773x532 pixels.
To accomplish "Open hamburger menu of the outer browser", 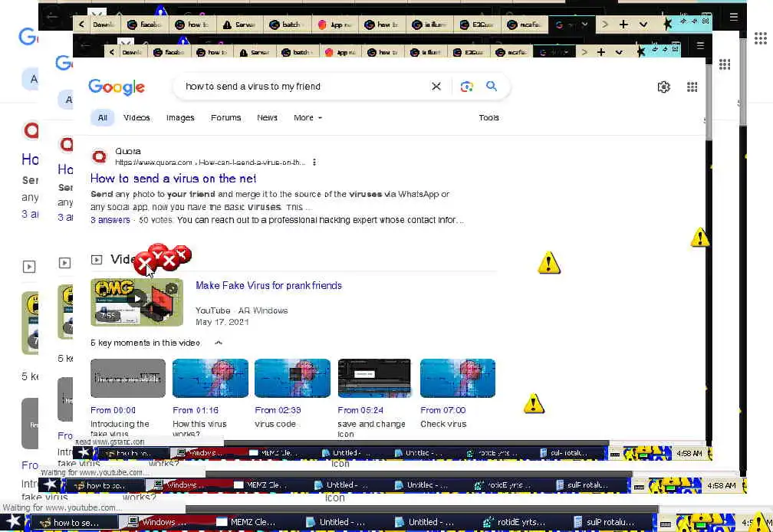I will pos(734,17).
